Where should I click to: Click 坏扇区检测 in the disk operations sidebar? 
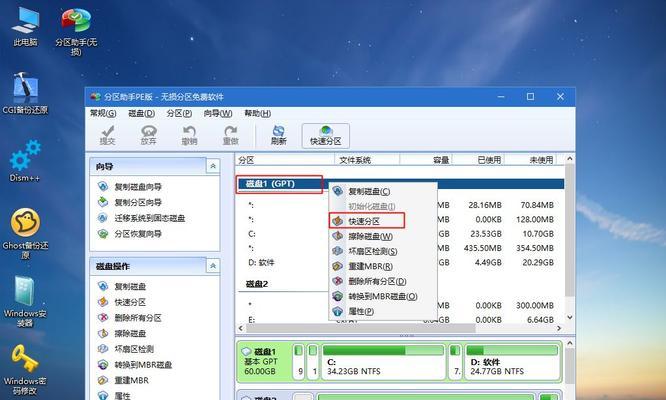(134, 349)
